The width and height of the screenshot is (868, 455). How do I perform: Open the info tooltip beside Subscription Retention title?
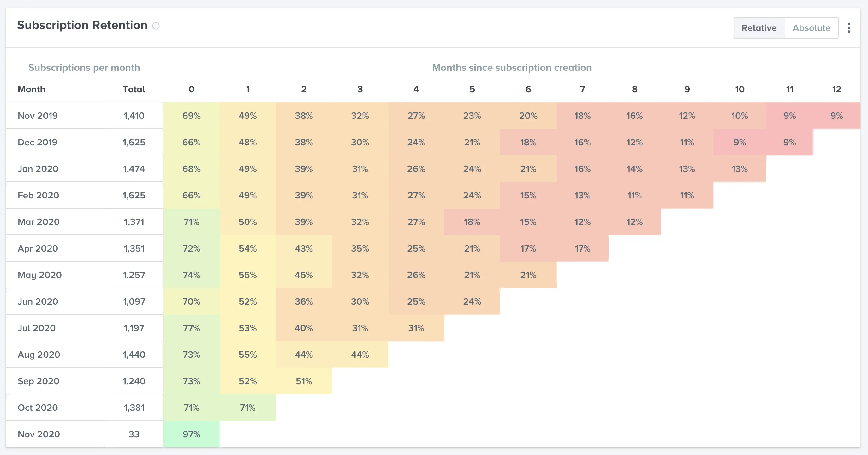point(156,26)
